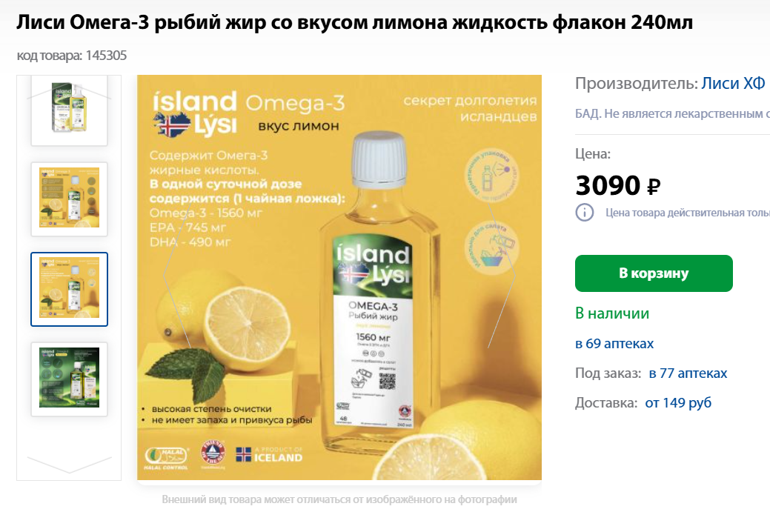Image resolution: width=770 pixels, height=532 pixels.
Task: Click the Product of Iceland flag icon
Action: click(243, 454)
